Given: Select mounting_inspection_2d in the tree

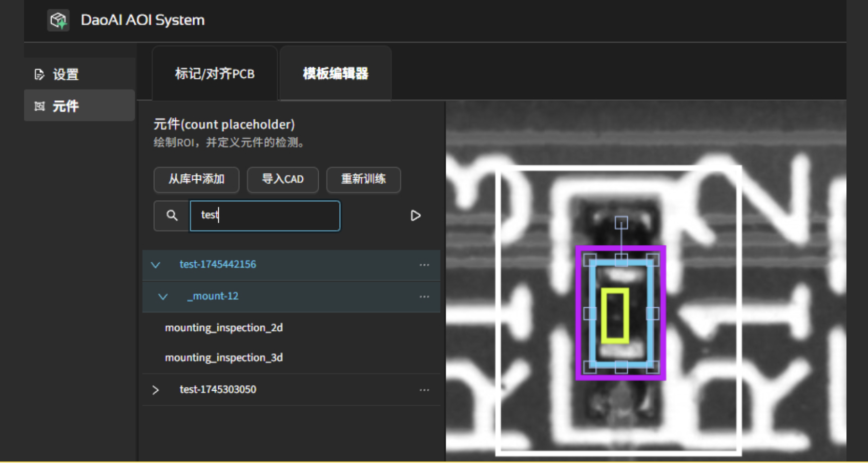Looking at the screenshot, I should pyautogui.click(x=224, y=328).
